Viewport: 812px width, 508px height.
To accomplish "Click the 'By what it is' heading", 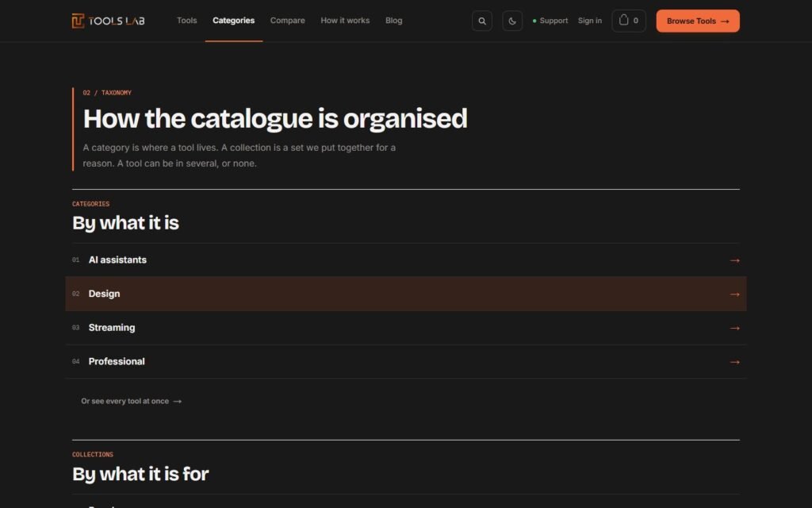I will [125, 223].
